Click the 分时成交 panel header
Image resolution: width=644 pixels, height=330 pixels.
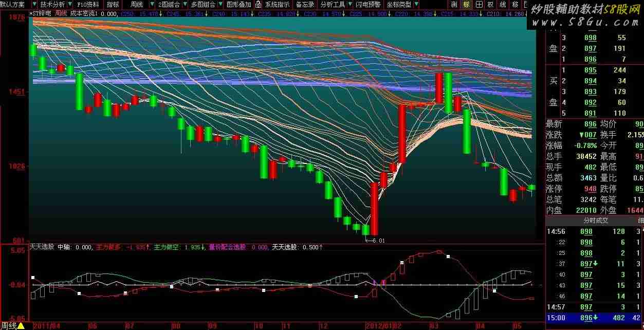tap(596, 220)
